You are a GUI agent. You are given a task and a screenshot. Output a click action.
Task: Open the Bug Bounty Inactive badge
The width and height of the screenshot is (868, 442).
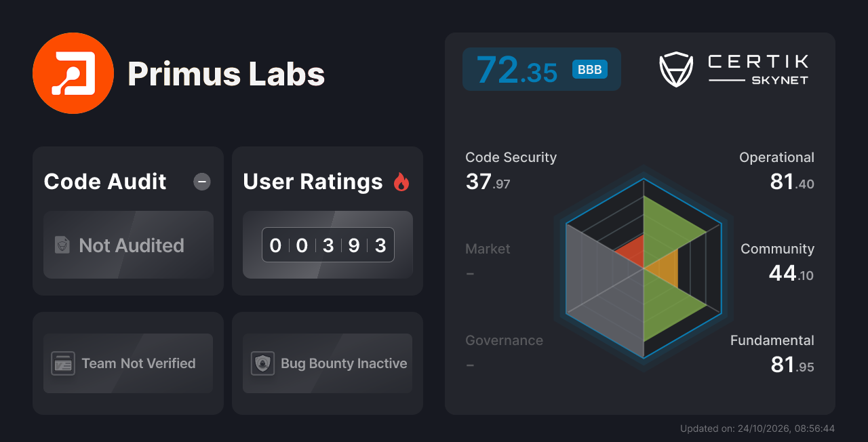point(328,363)
